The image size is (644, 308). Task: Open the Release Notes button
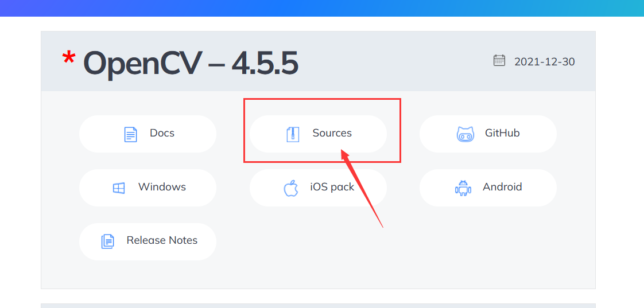click(148, 241)
